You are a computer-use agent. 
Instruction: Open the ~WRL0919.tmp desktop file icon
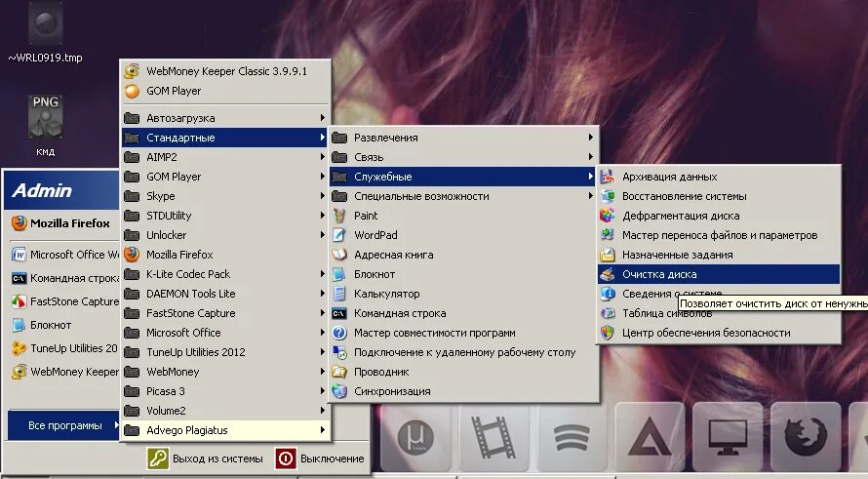click(45, 23)
